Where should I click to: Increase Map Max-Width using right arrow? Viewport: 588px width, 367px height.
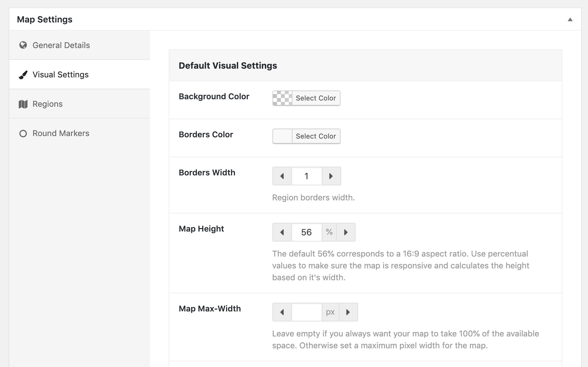click(348, 312)
